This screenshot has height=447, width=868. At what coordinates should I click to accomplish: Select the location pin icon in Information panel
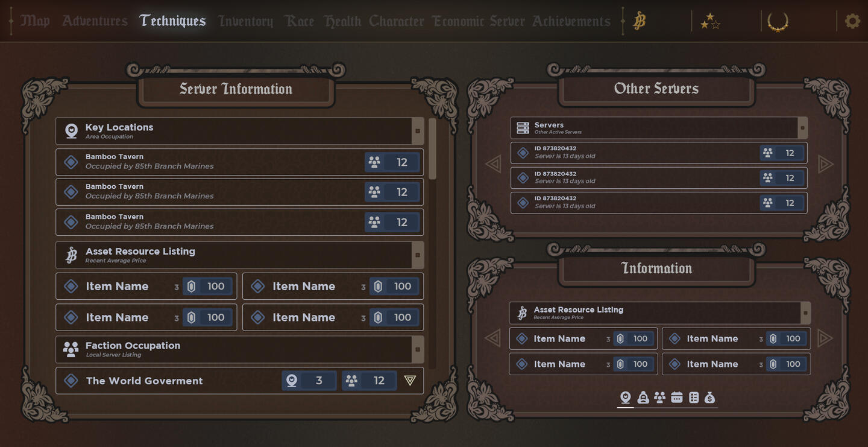pyautogui.click(x=625, y=398)
